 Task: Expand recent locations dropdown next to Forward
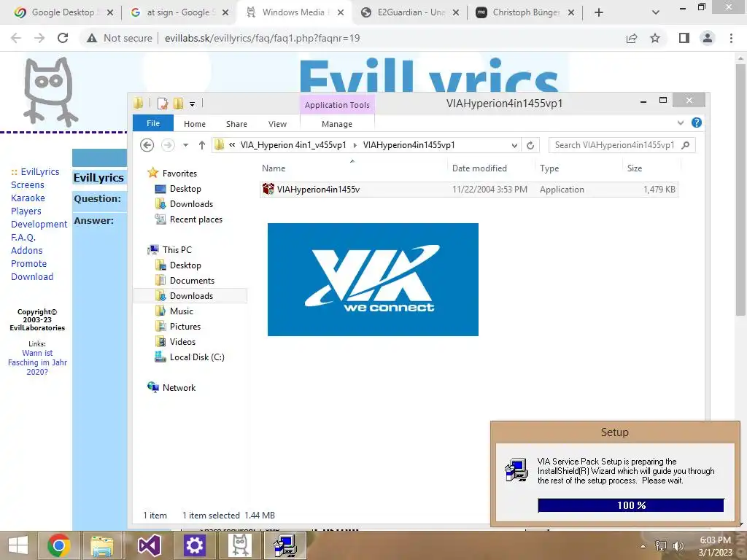click(x=185, y=145)
